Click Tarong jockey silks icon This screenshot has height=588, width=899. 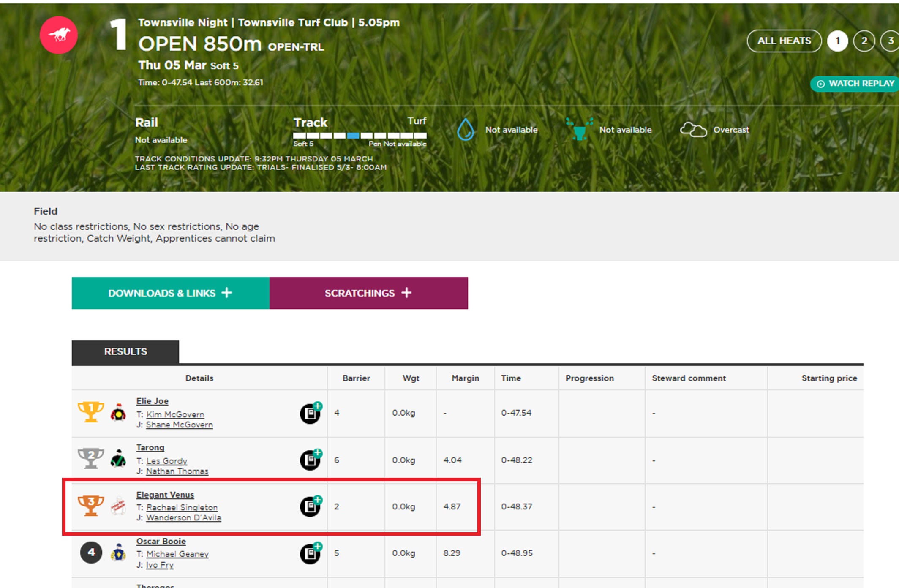click(118, 459)
